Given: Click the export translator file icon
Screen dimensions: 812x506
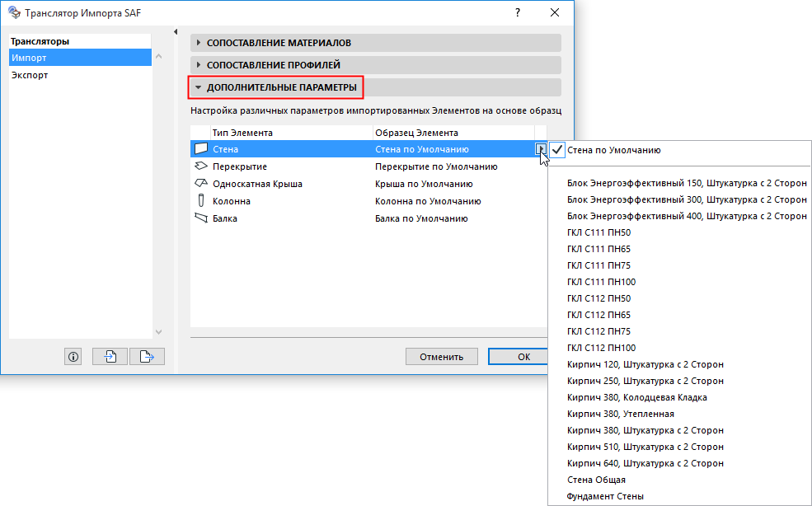Looking at the screenshot, I should pos(147,356).
